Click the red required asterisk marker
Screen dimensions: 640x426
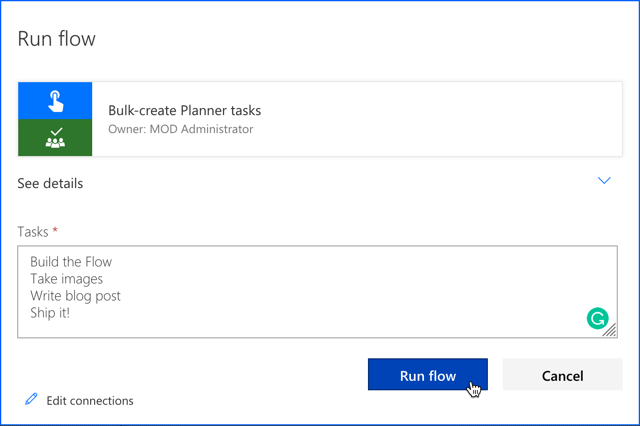[55, 230]
